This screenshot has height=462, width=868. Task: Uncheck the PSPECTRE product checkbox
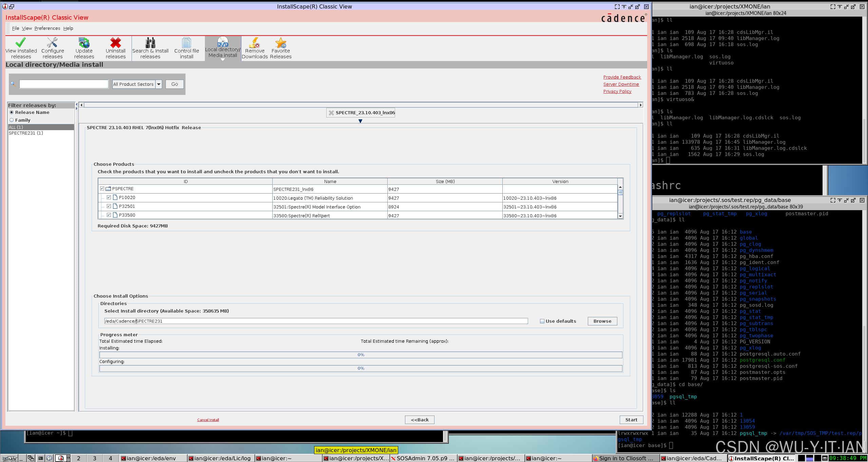coord(102,188)
